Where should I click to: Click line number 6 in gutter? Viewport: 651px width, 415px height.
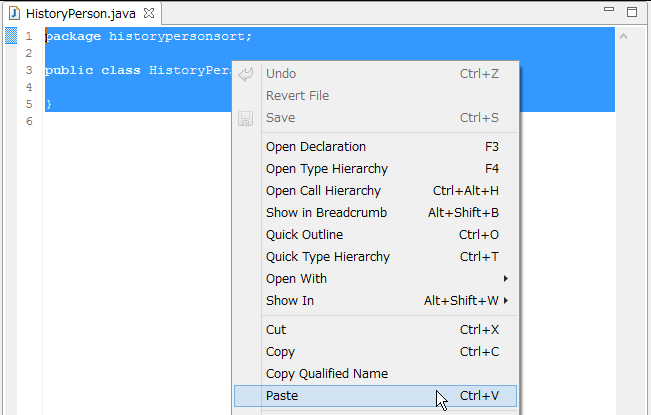pos(29,121)
